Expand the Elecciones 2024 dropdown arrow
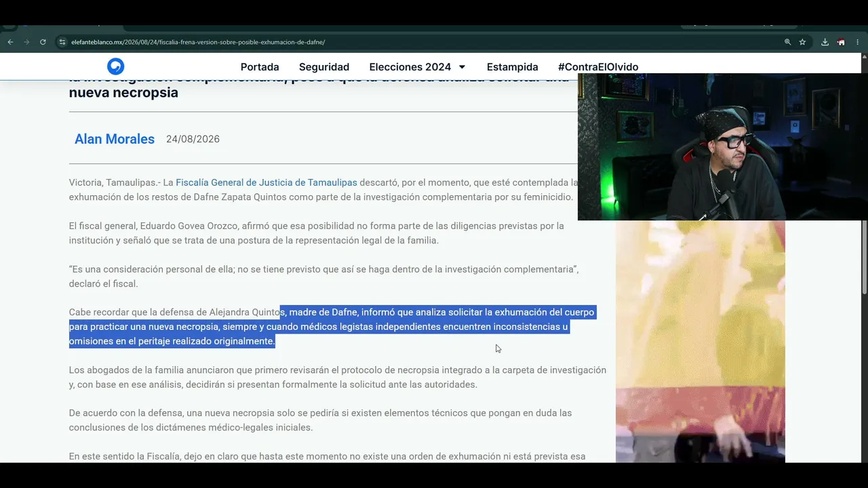Viewport: 868px width, 488px height. click(x=462, y=67)
